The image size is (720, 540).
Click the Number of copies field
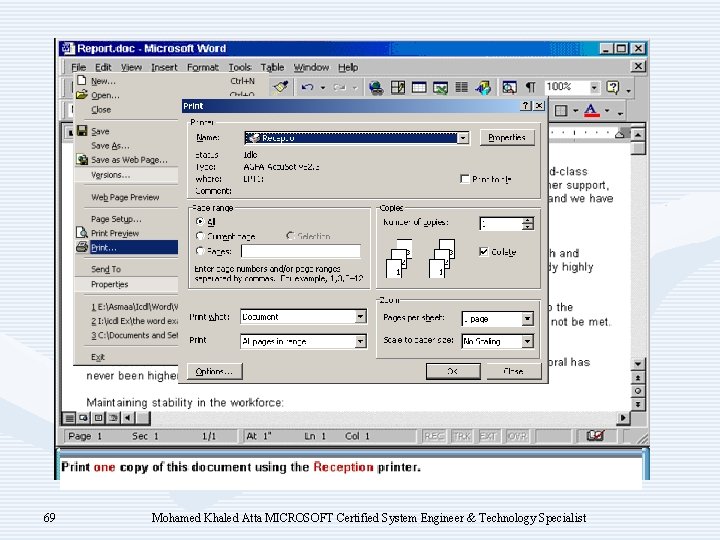501,224
